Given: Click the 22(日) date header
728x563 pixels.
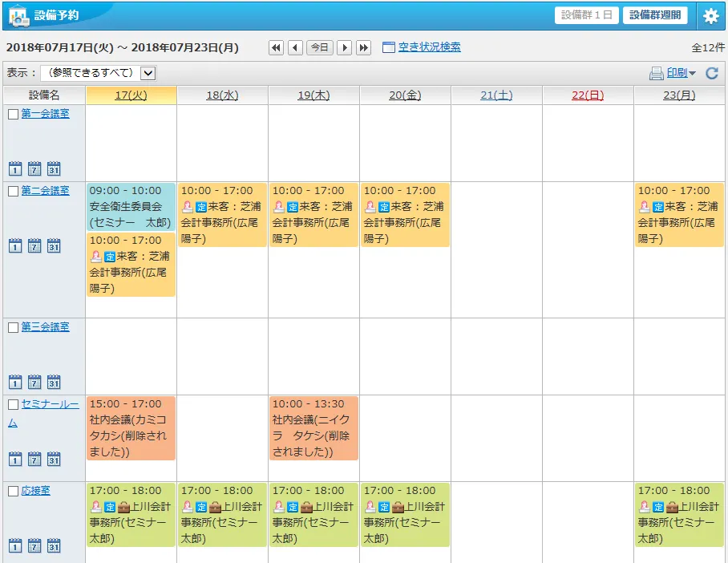Looking at the screenshot, I should point(588,95).
